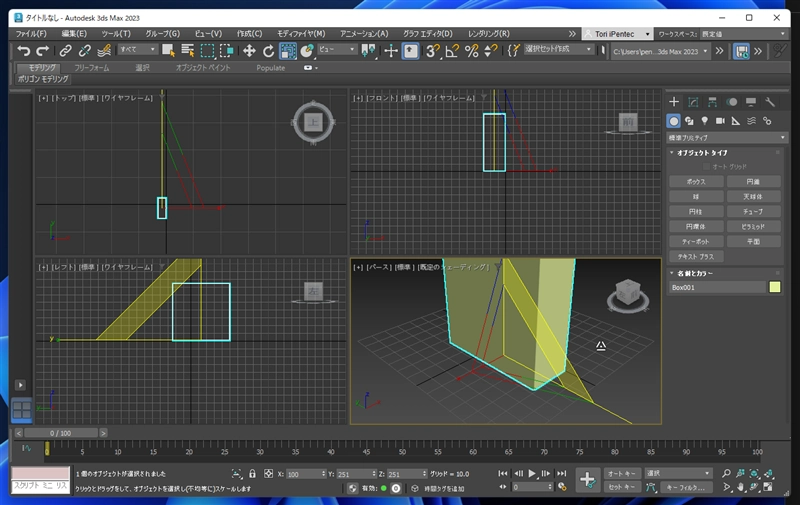Select the Unlink selection tool
This screenshot has width=800, height=505.
coord(84,50)
